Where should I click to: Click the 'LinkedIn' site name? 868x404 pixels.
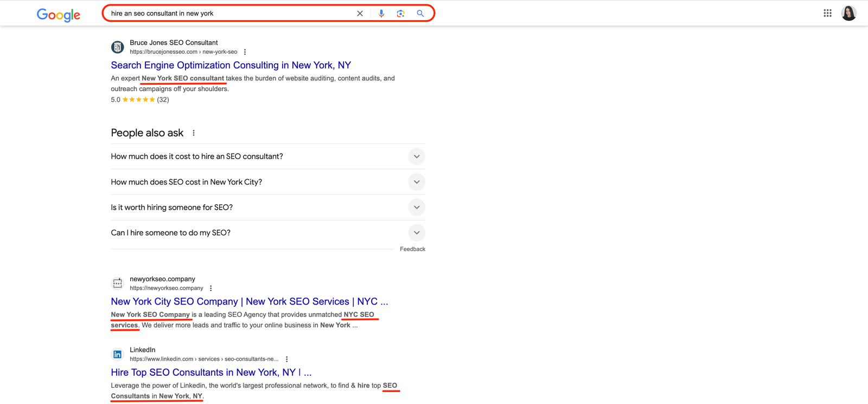[x=143, y=350]
